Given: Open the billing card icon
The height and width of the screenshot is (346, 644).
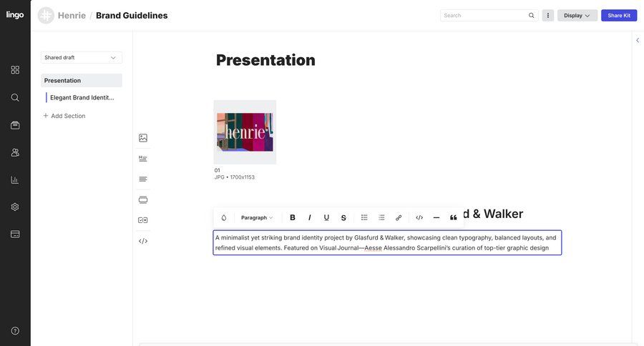Looking at the screenshot, I should [15, 234].
